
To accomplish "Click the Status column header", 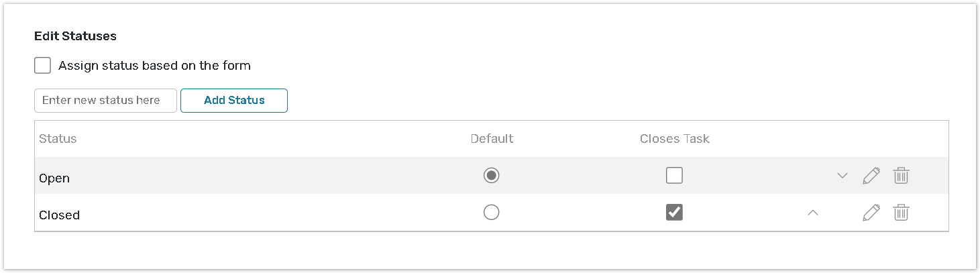I will coord(58,139).
